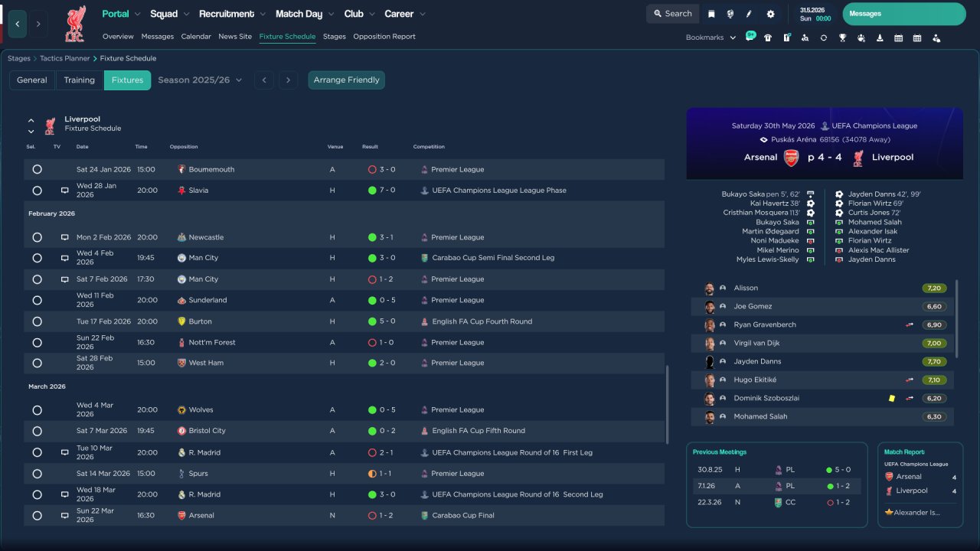Viewport: 980px width, 551px height.
Task: Select the radio circle for Bournemouth fixture
Action: click(37, 169)
